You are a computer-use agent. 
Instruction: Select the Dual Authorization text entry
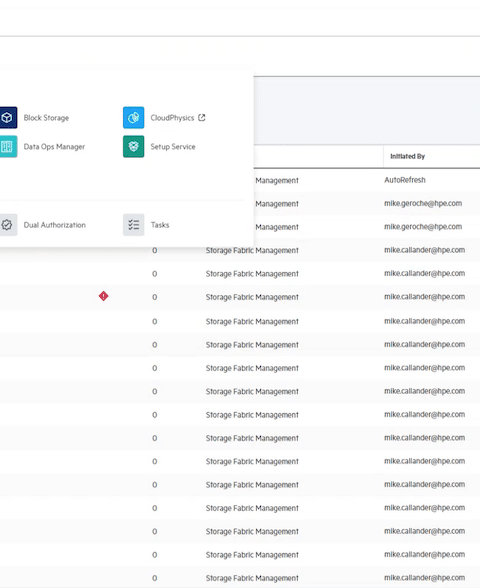point(55,225)
